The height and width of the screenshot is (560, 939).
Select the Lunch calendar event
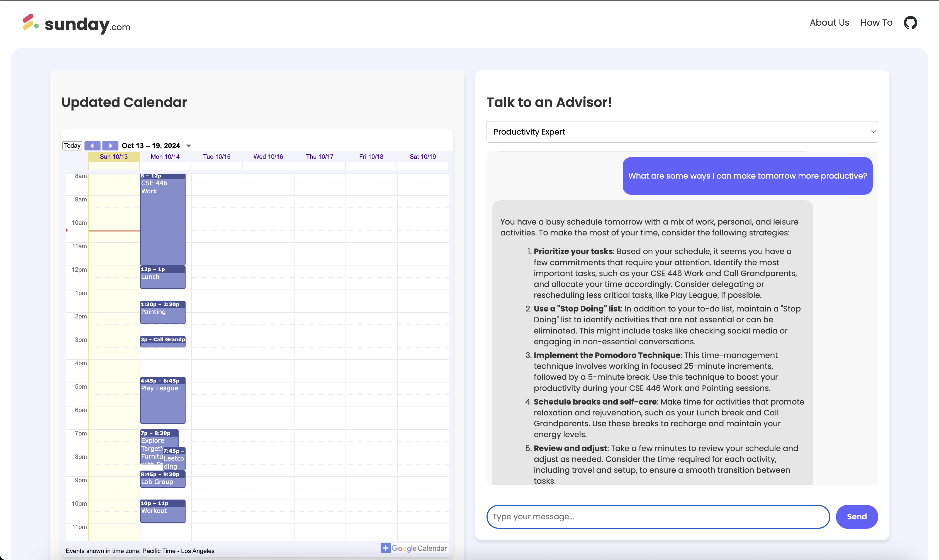click(163, 277)
